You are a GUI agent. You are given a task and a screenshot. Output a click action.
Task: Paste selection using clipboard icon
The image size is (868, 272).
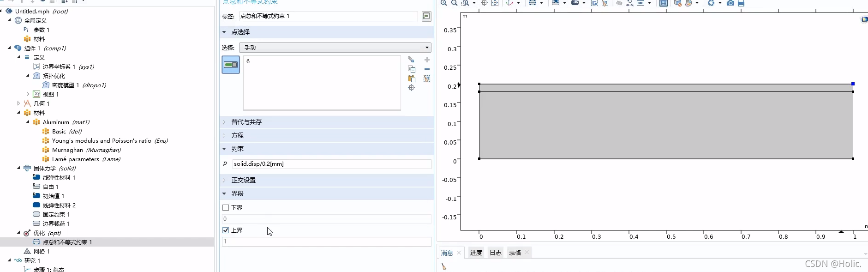click(x=411, y=78)
